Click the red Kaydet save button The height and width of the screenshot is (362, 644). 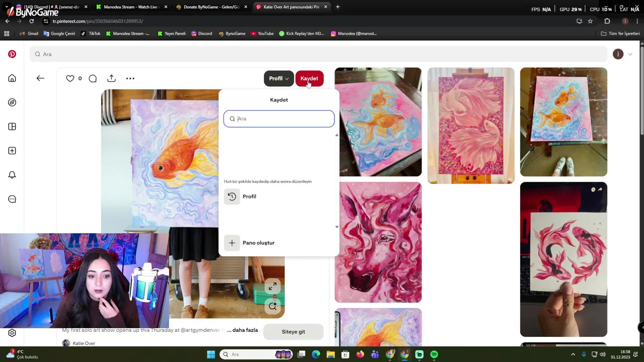309,78
